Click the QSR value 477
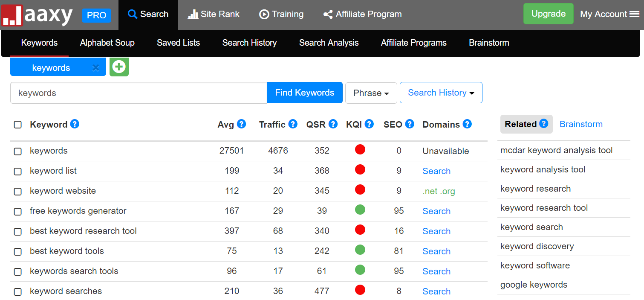 coord(322,291)
